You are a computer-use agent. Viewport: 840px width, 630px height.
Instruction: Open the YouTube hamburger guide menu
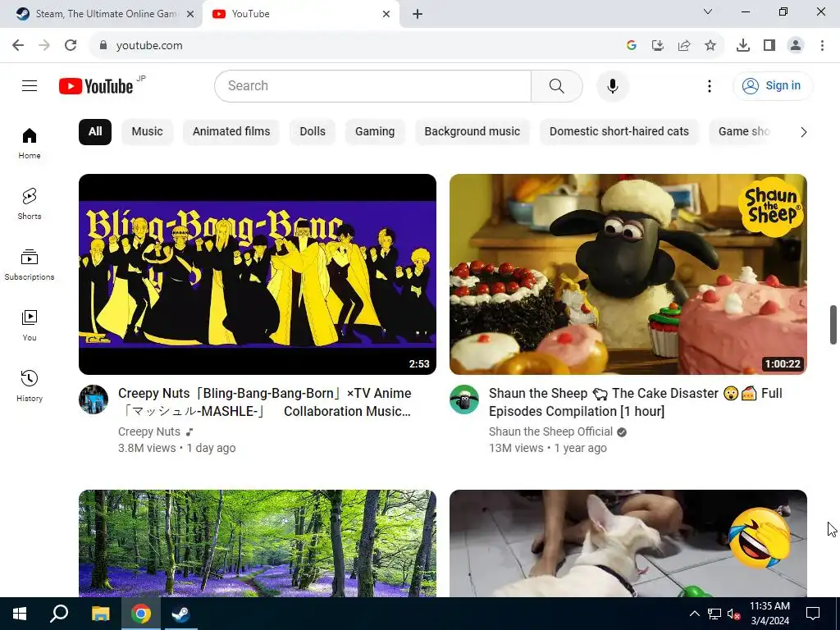click(30, 85)
